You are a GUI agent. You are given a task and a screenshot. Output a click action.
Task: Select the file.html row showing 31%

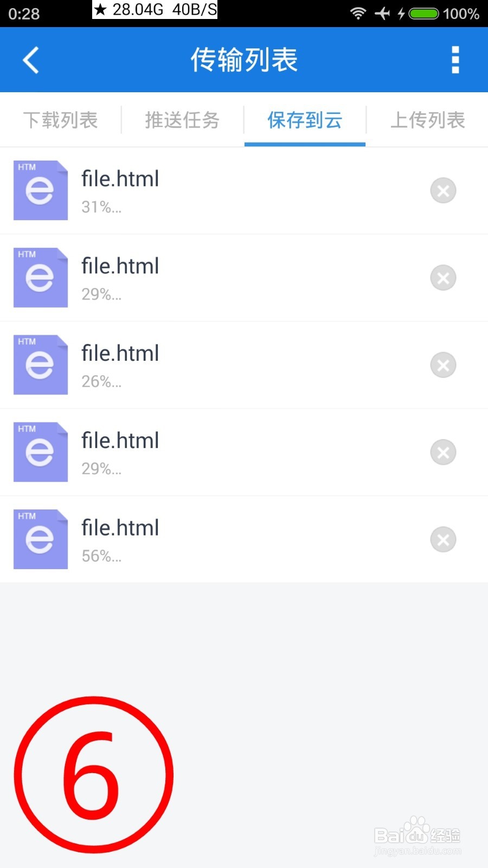tap(244, 191)
